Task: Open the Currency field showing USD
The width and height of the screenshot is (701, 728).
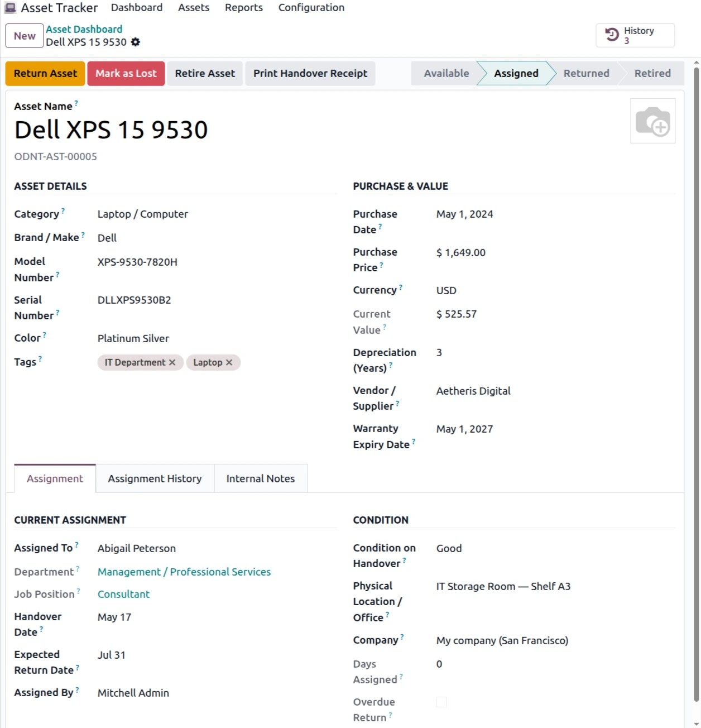Action: pos(555,290)
